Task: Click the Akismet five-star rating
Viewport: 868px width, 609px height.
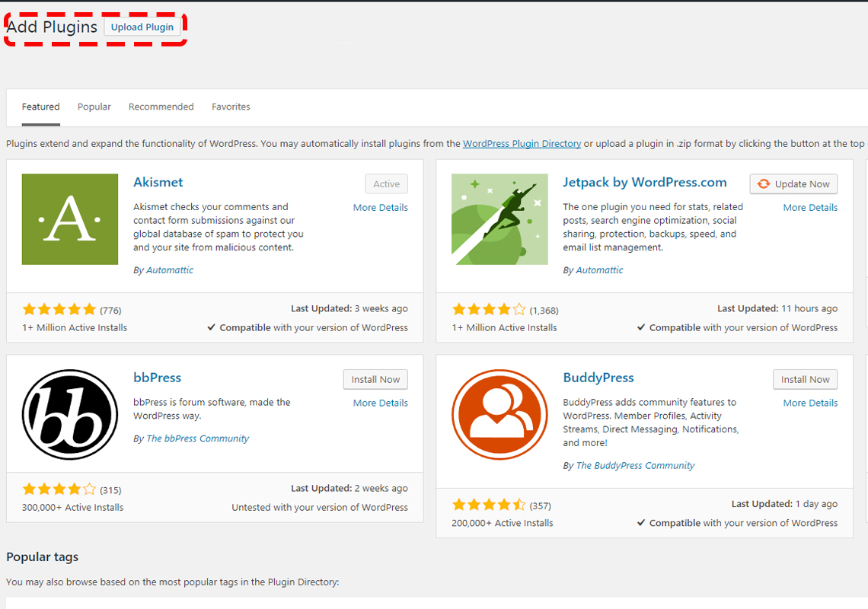Action: tap(59, 310)
